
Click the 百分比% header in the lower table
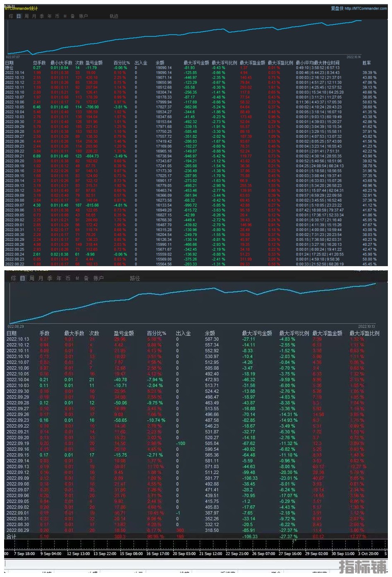pyautogui.click(x=156, y=333)
